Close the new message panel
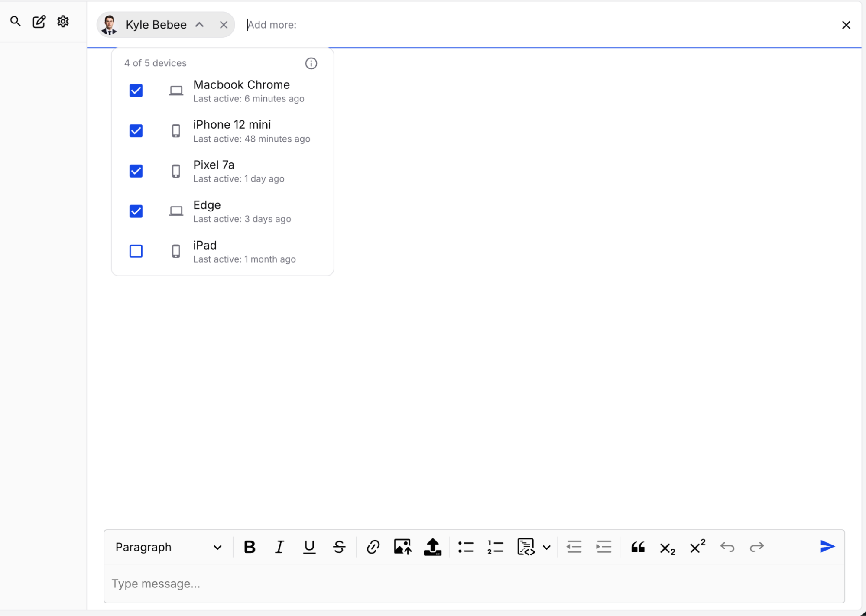This screenshot has height=616, width=866. click(846, 25)
